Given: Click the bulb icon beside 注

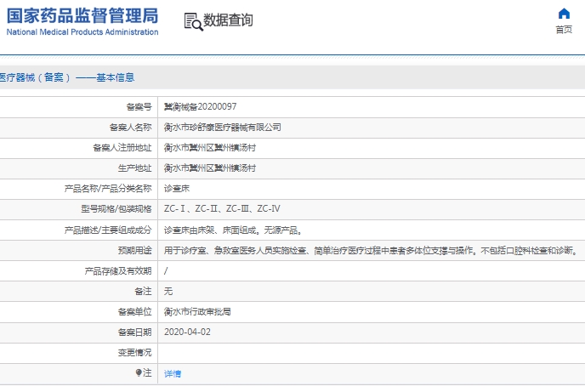Looking at the screenshot, I should pyautogui.click(x=139, y=372).
